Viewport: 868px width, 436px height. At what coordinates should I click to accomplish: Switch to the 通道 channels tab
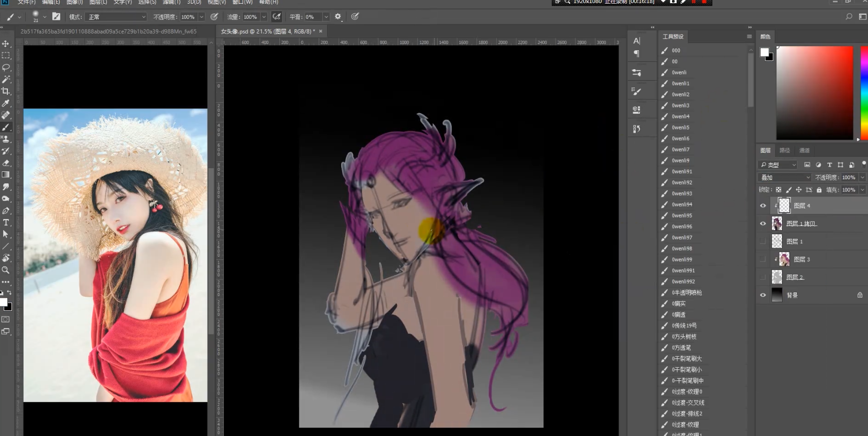pyautogui.click(x=805, y=150)
